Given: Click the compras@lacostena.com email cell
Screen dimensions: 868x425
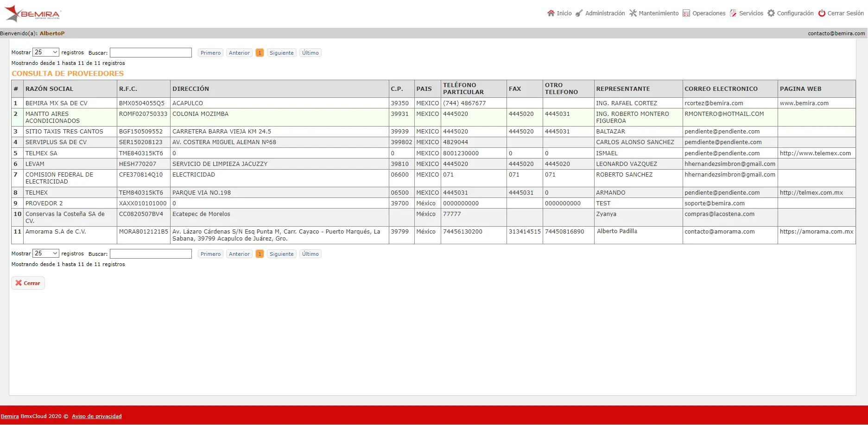Looking at the screenshot, I should click(x=730, y=217).
